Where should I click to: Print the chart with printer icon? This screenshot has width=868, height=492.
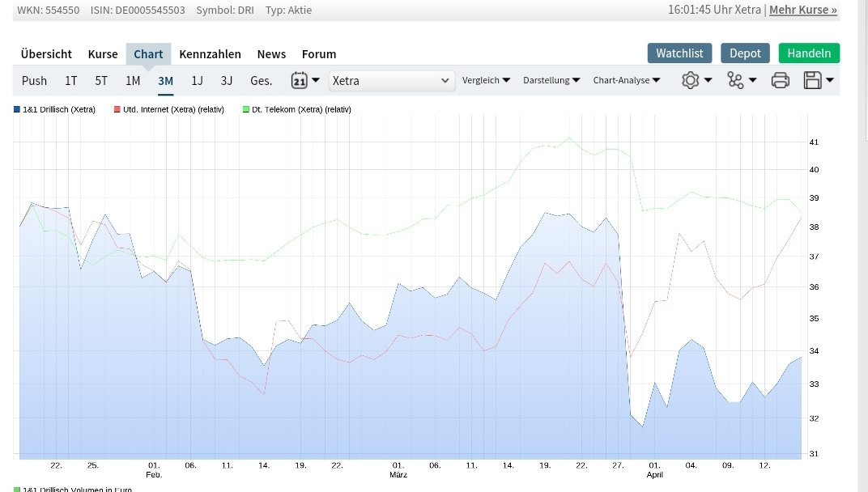pyautogui.click(x=780, y=80)
